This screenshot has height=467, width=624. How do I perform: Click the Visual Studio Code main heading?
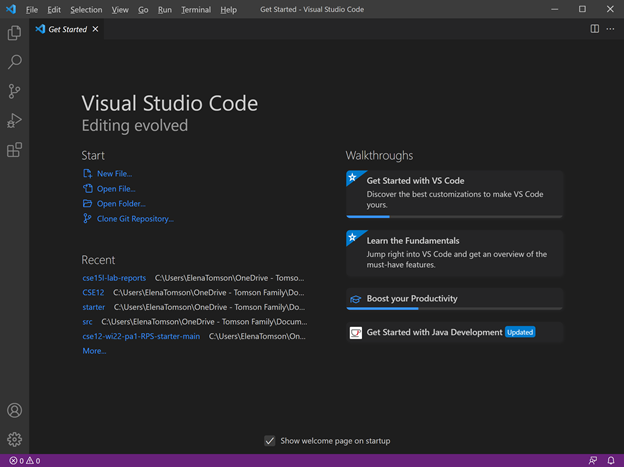tap(170, 104)
